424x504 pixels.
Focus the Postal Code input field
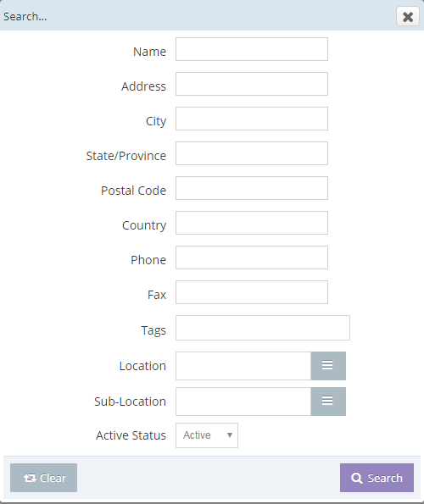point(252,188)
